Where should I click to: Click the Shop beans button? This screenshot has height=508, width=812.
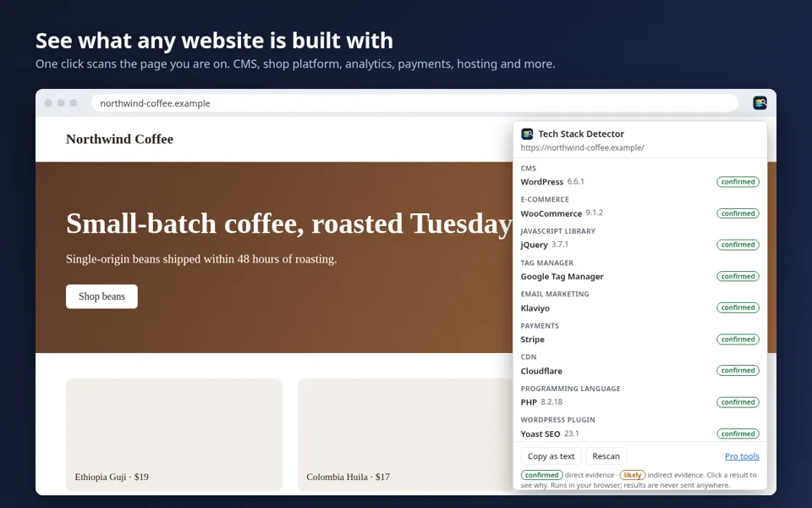[101, 296]
